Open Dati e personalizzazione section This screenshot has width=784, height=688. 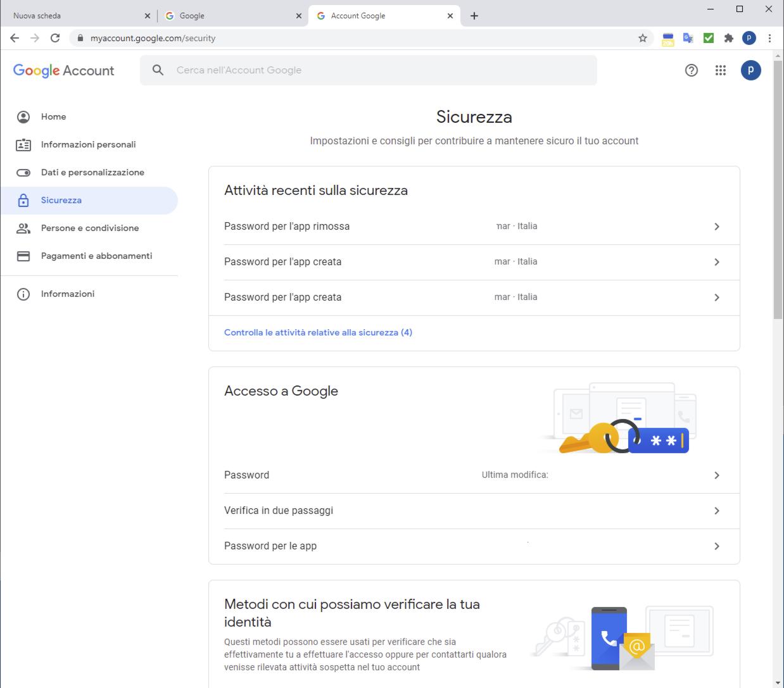point(89,172)
